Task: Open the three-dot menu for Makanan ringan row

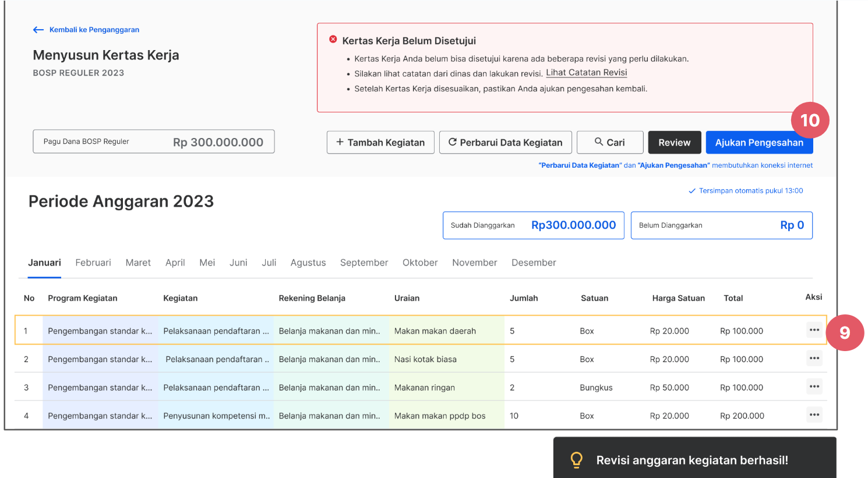Action: [814, 387]
